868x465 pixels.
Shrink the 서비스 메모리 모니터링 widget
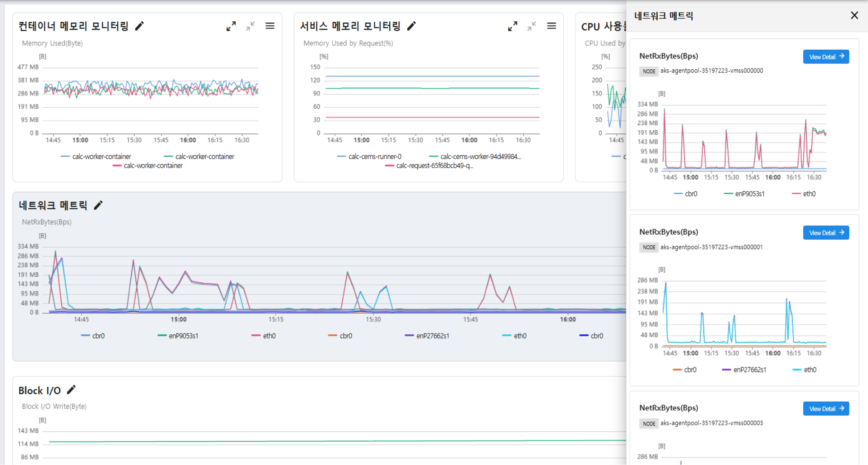click(x=532, y=26)
